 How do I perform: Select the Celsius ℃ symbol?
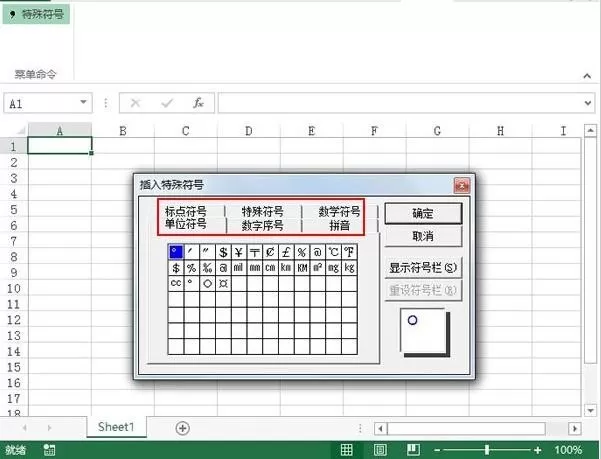(333, 252)
